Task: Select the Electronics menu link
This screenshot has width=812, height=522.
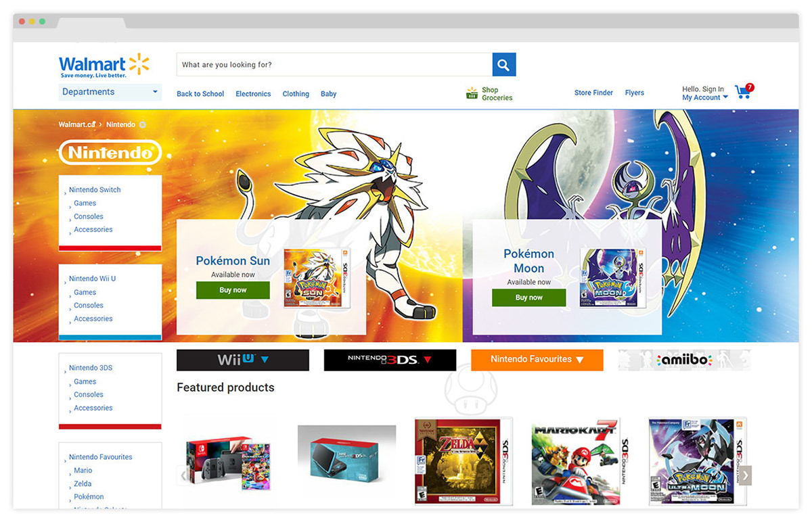Action: [253, 94]
